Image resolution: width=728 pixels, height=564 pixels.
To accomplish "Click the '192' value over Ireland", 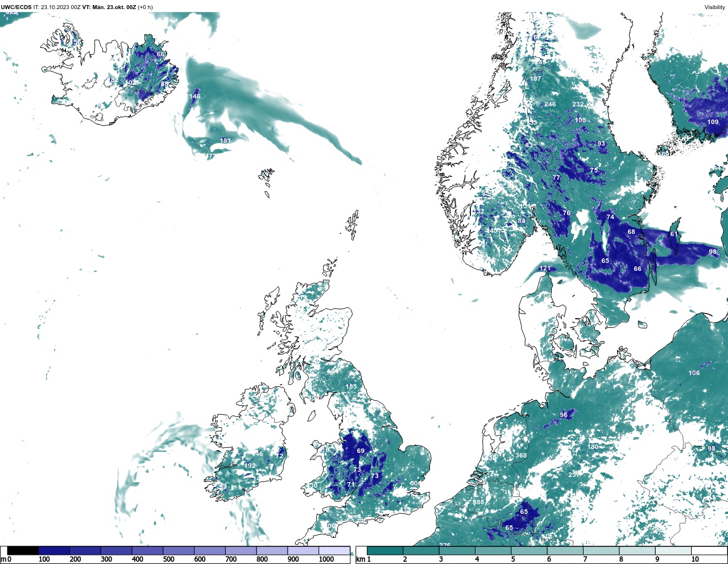I will pyautogui.click(x=250, y=466).
